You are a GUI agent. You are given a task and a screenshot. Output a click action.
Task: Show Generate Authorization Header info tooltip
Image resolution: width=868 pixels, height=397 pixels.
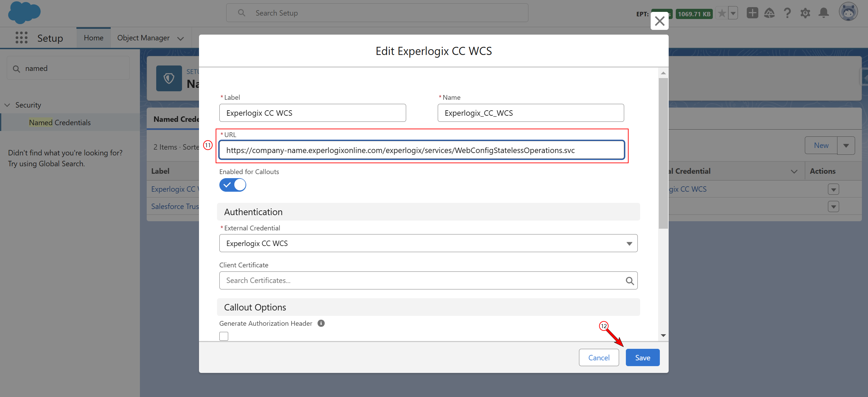[x=321, y=323]
